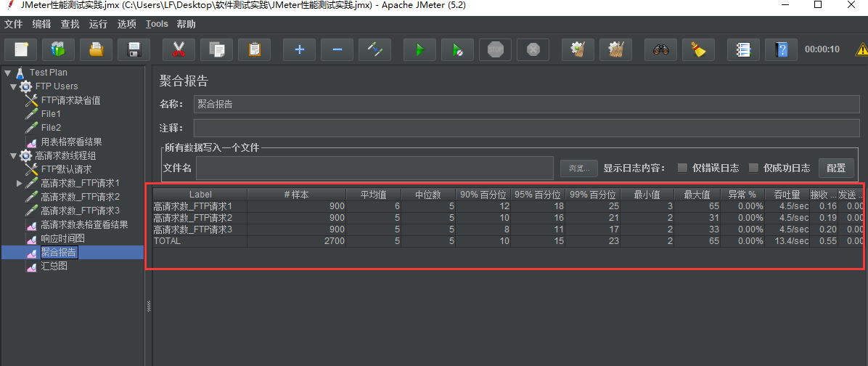Click the panel splitter collapse handle
The width and height of the screenshot is (868, 366).
point(148,307)
